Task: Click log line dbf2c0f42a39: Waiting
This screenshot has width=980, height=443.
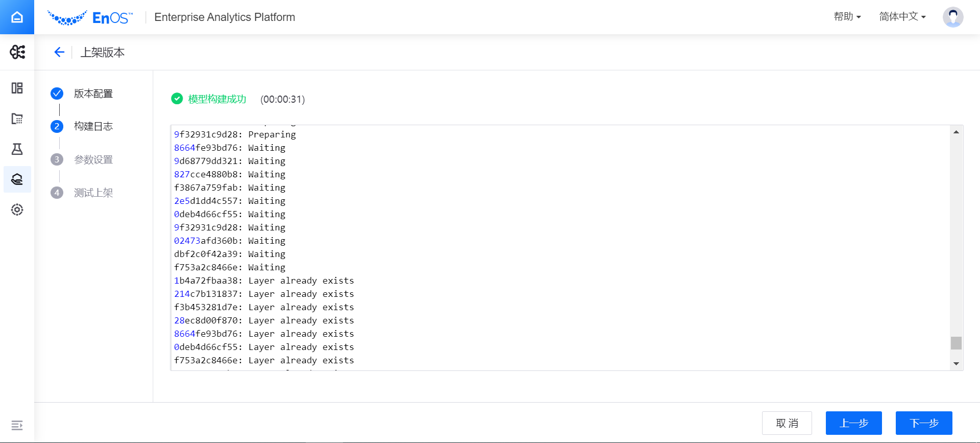Action: coord(230,254)
